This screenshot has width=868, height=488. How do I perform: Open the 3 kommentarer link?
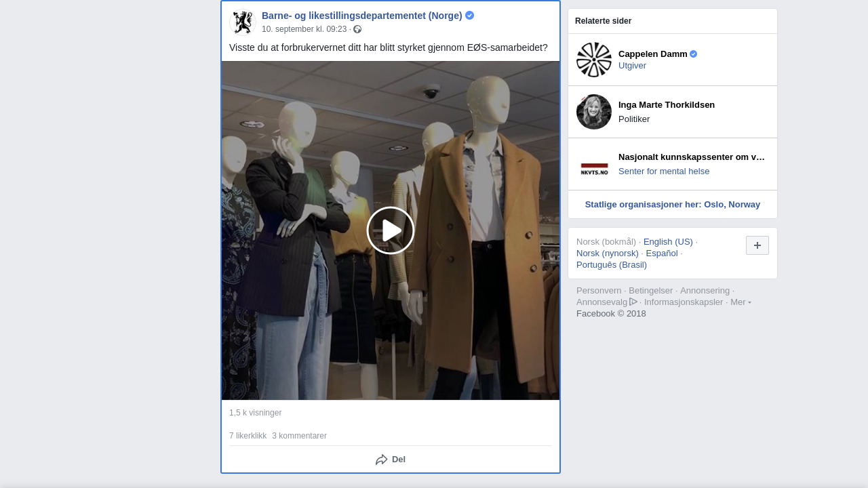[299, 436]
